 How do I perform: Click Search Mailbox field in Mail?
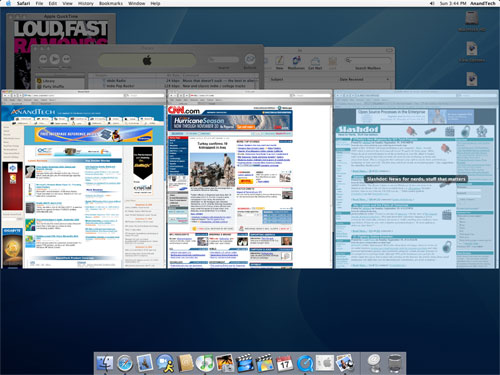[x=368, y=60]
